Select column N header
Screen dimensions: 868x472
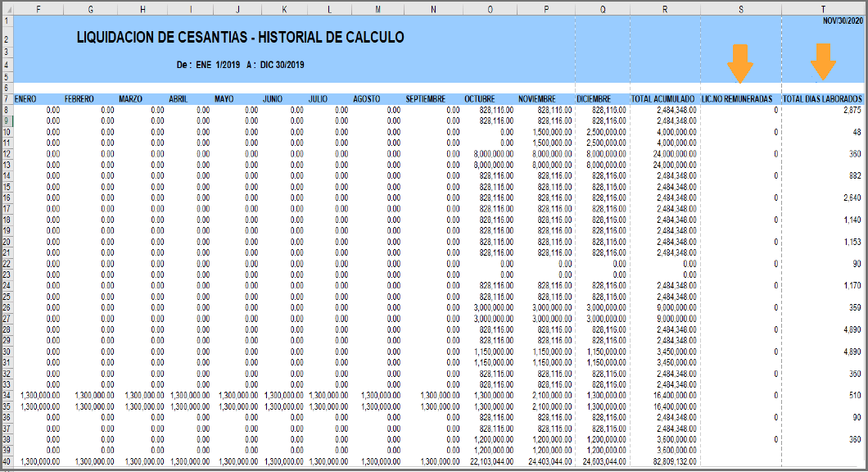[x=433, y=9]
